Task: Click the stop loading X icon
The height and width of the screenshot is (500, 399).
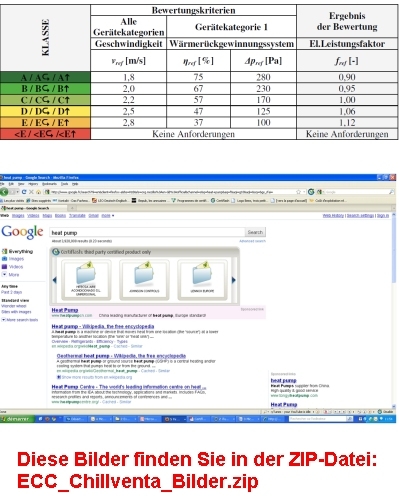Action: [31, 192]
